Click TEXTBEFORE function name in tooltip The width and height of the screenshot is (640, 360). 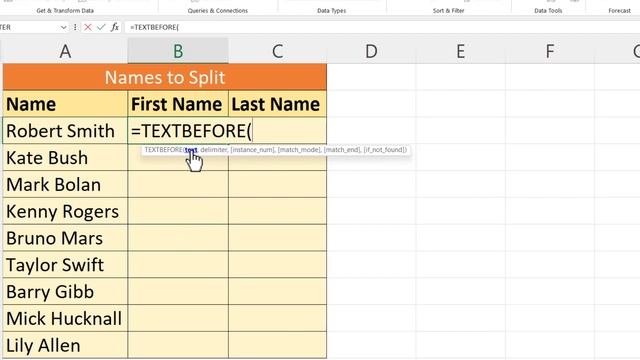point(163,150)
